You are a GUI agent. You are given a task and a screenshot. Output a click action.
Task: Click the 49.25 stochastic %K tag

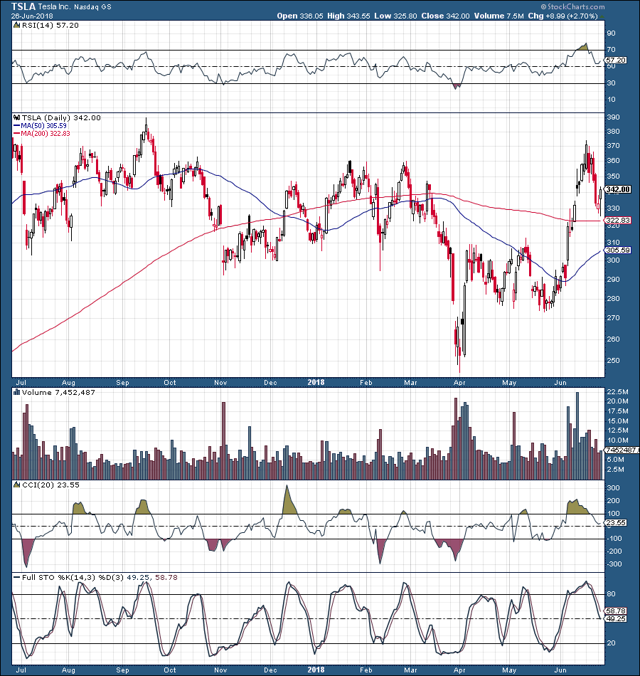[616, 619]
